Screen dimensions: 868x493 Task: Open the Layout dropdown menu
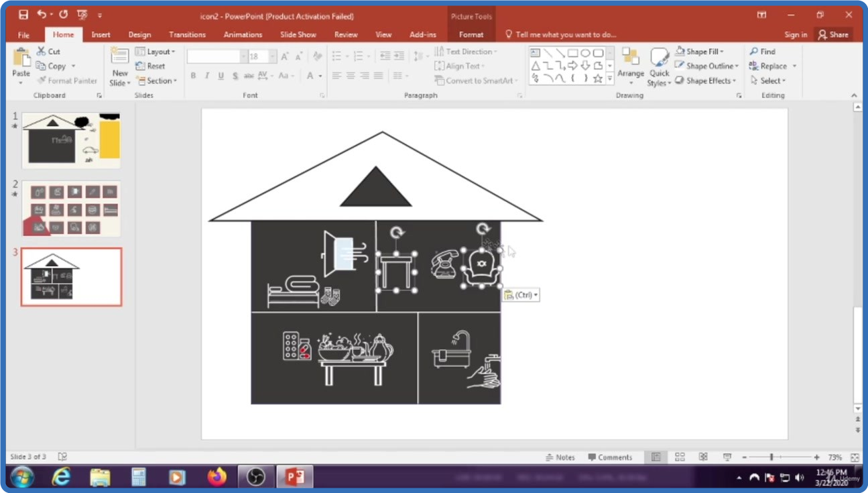pos(156,52)
